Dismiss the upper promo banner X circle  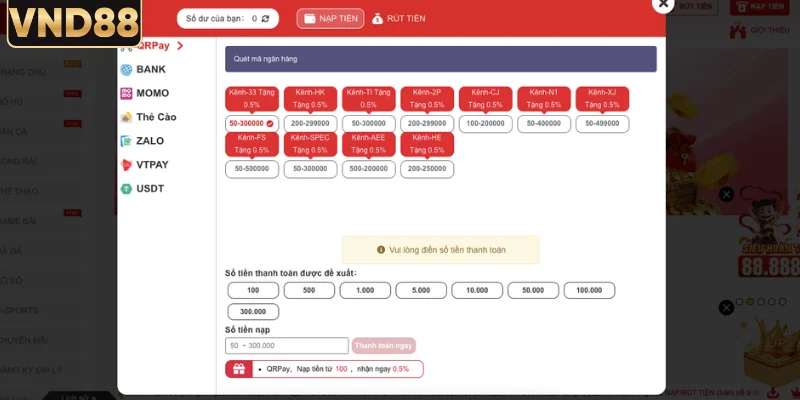(727, 194)
